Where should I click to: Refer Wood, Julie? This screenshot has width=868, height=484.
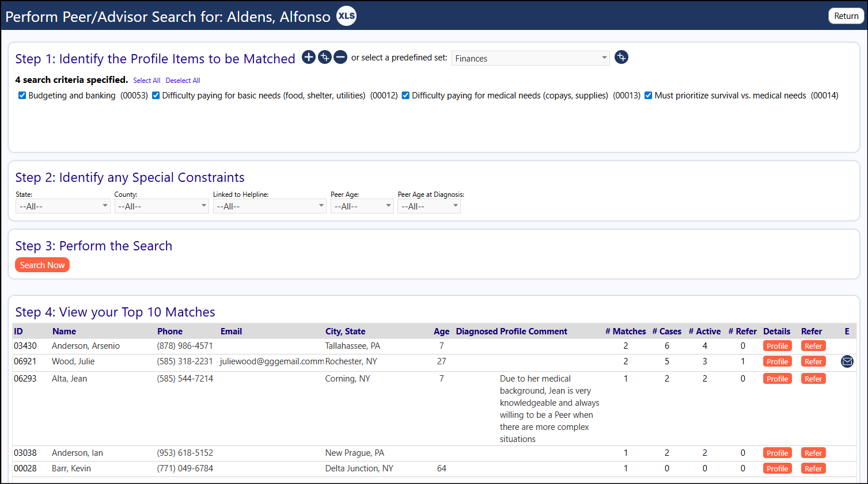coord(813,361)
